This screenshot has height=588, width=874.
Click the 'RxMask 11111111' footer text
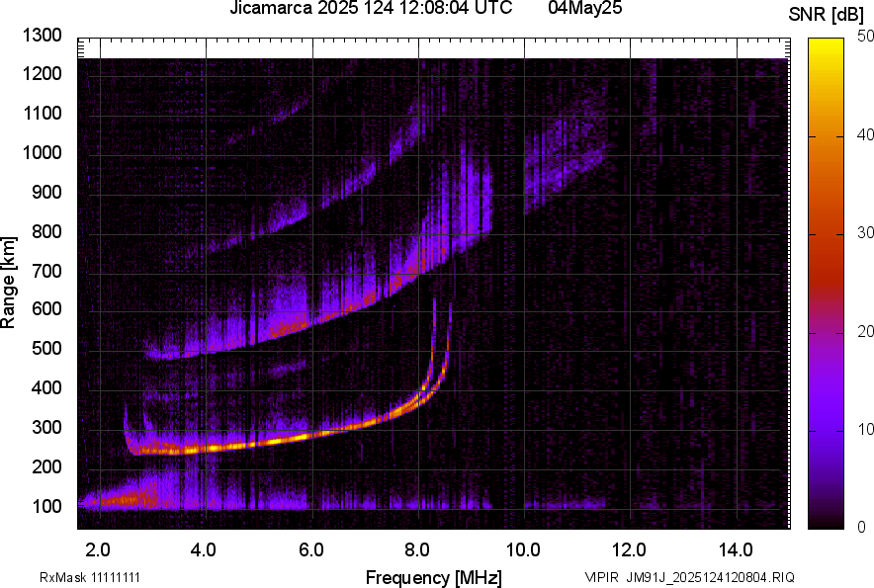(90, 578)
